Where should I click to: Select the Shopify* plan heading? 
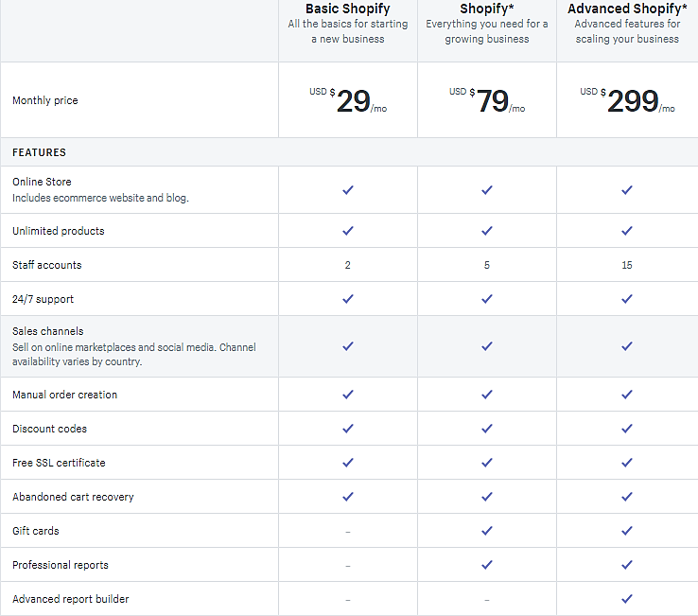tap(486, 9)
